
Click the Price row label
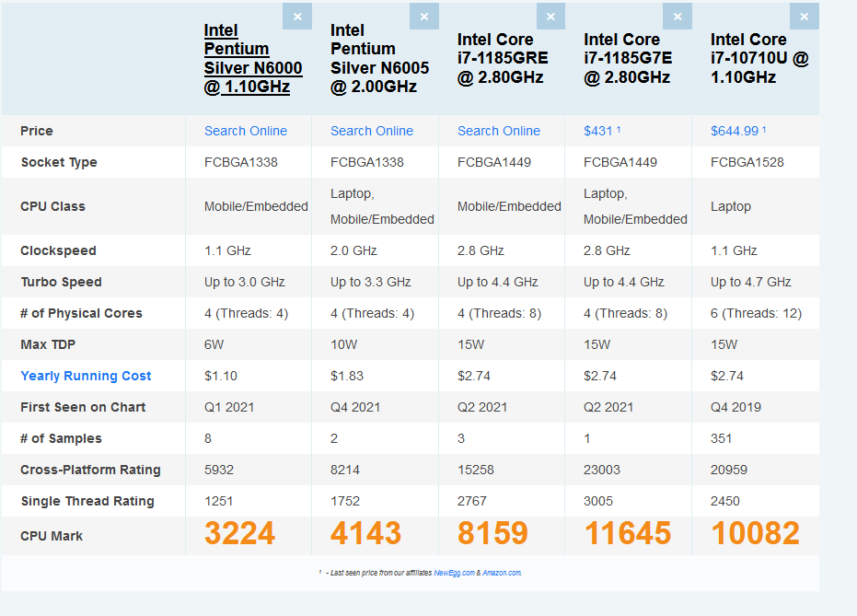pyautogui.click(x=37, y=131)
